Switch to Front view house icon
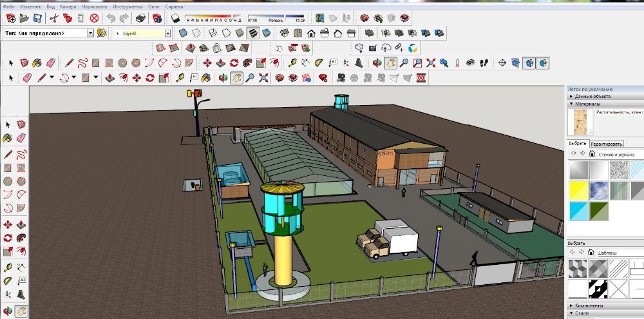644x319 pixels. (311, 34)
